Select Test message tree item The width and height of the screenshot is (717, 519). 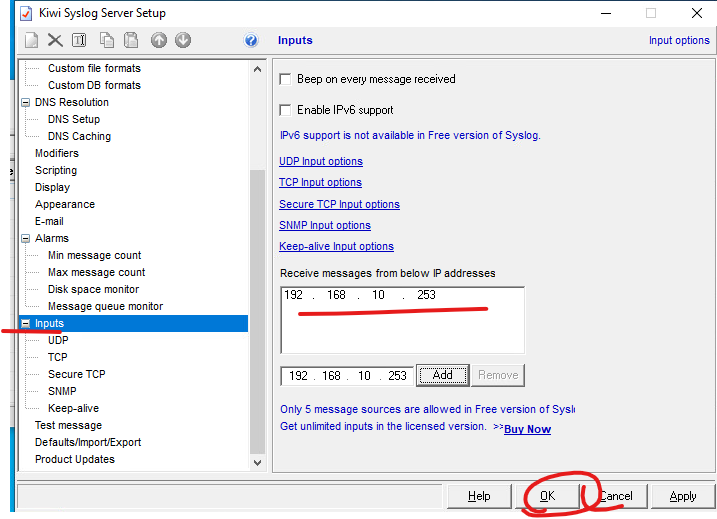[x=68, y=425]
